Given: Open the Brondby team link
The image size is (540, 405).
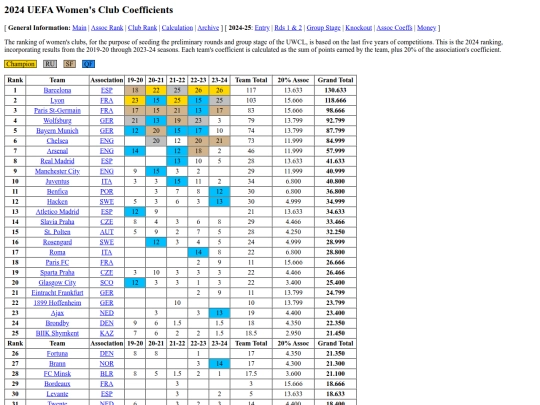Looking at the screenshot, I should [x=57, y=323].
